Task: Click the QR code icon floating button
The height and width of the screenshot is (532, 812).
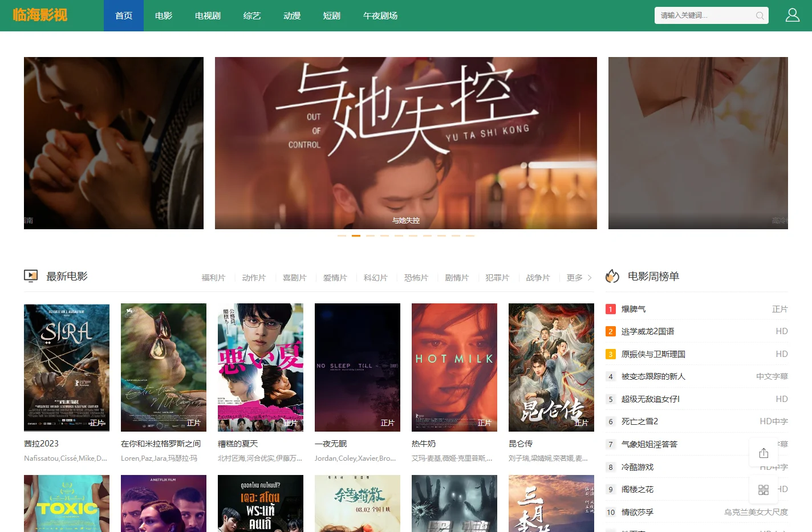Action: click(764, 490)
